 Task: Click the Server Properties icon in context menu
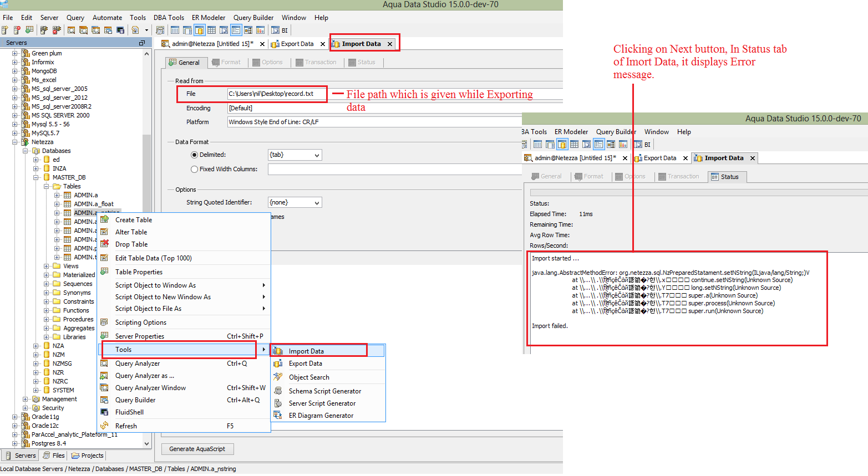(104, 336)
